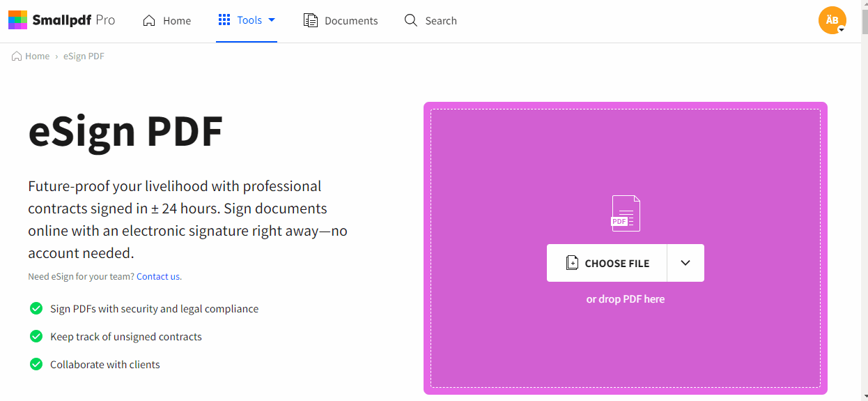Click the Home breadcrumb link
This screenshot has height=401, width=868.
(37, 56)
